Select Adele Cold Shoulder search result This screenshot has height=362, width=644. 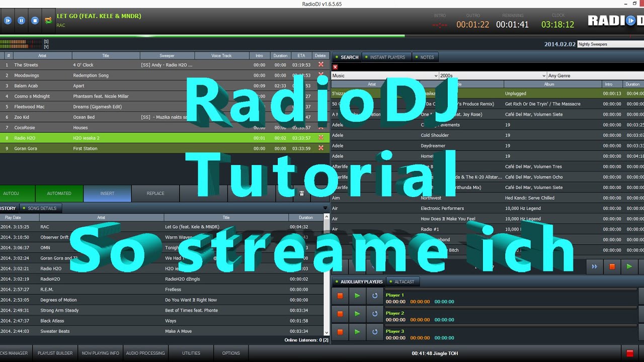[x=487, y=135]
